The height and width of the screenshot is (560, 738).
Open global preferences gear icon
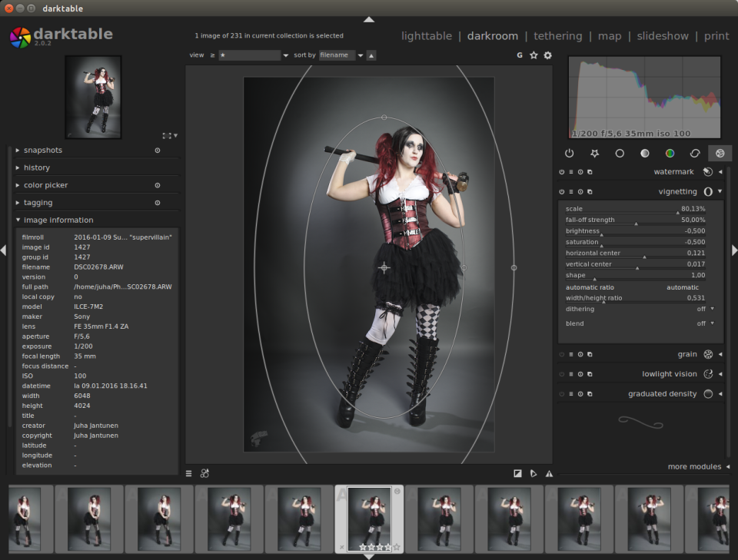548,55
